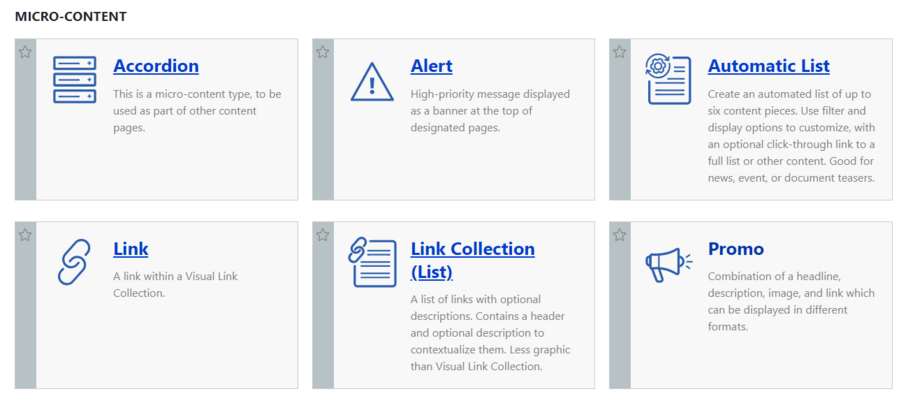Viewport: 915px width, 403px height.
Task: Select the Promo heading
Action: pyautogui.click(x=736, y=249)
